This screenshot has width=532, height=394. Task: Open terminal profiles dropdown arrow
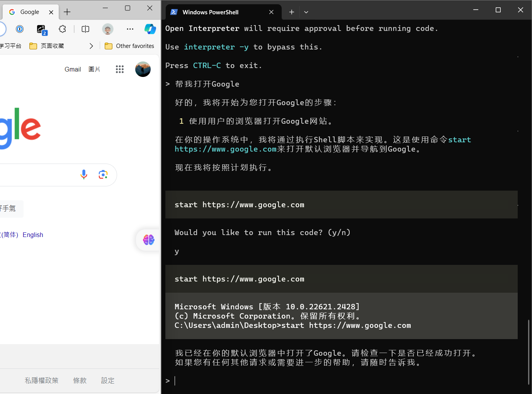(306, 12)
